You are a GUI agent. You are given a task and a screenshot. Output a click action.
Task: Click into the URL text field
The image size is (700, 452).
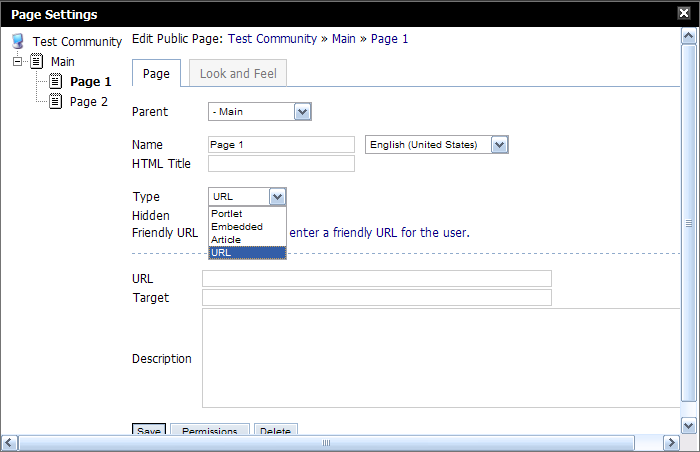click(377, 278)
